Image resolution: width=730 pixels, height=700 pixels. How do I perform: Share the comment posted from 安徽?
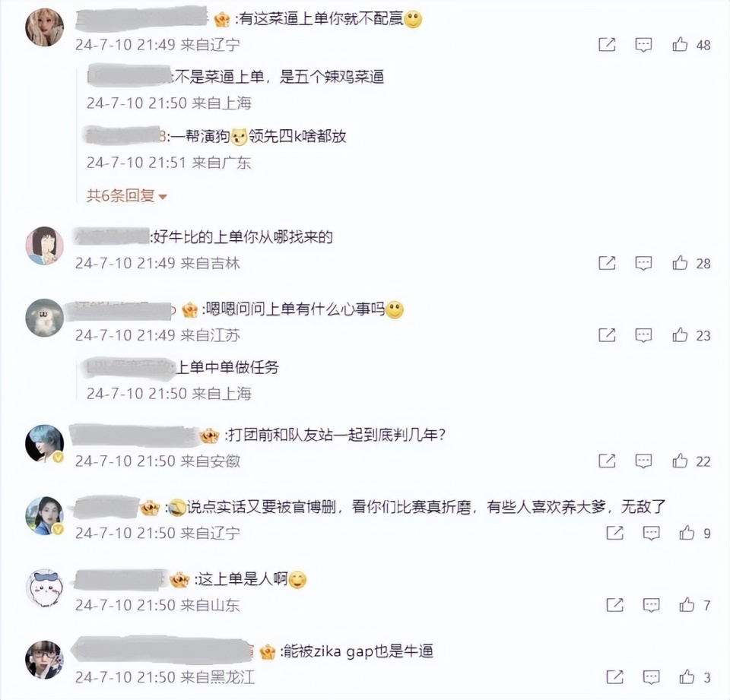(x=607, y=461)
